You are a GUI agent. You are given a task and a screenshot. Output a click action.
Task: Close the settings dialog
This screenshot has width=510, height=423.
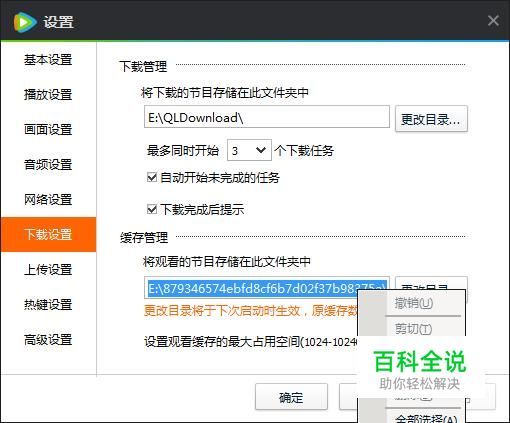point(493,21)
